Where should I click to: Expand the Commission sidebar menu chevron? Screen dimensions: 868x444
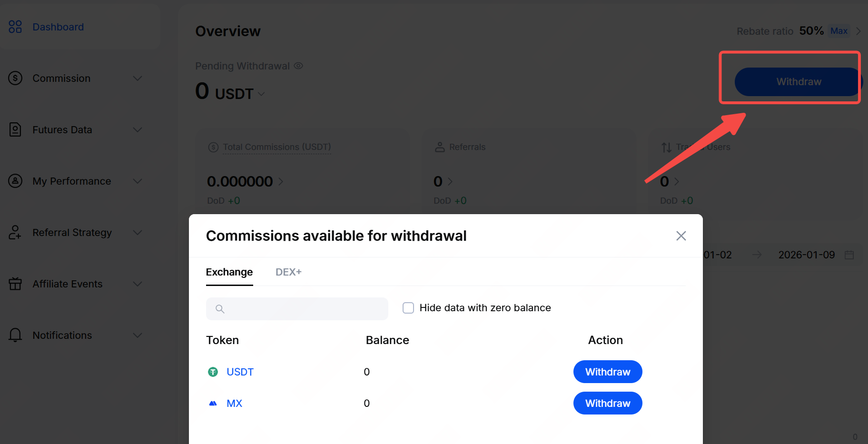click(x=138, y=78)
